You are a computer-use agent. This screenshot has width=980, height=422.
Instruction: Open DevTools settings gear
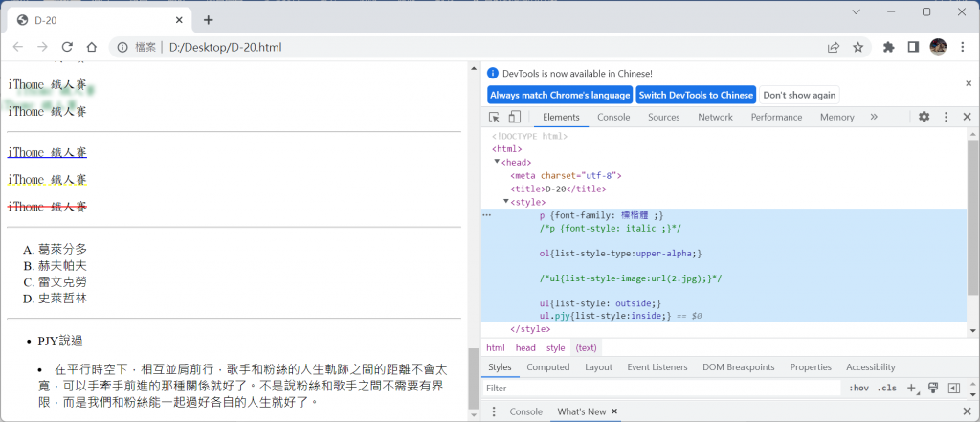(x=924, y=117)
